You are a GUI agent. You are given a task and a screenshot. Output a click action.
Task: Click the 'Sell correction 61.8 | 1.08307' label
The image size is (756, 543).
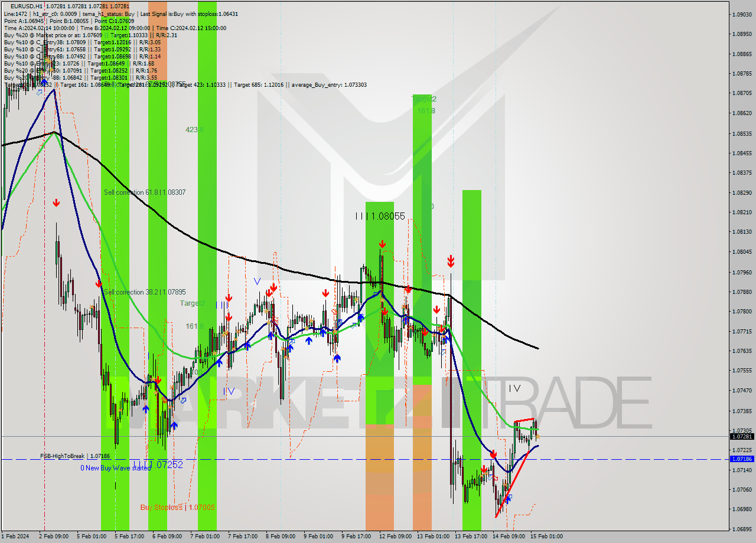pyautogui.click(x=145, y=192)
